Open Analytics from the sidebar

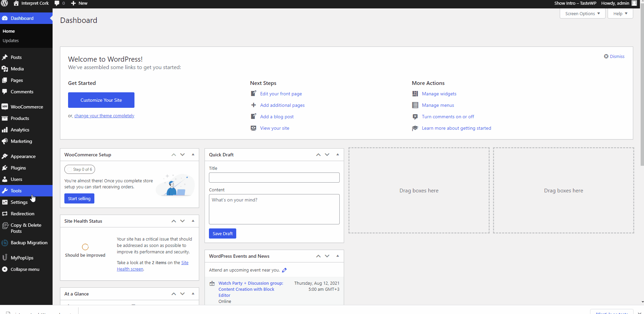20,129
